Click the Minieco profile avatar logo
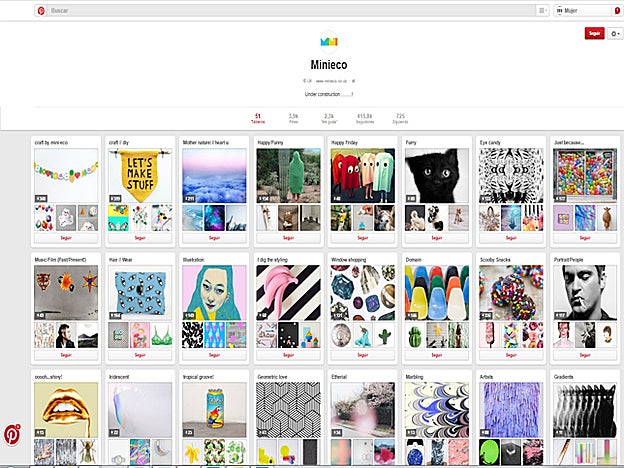 329,42
